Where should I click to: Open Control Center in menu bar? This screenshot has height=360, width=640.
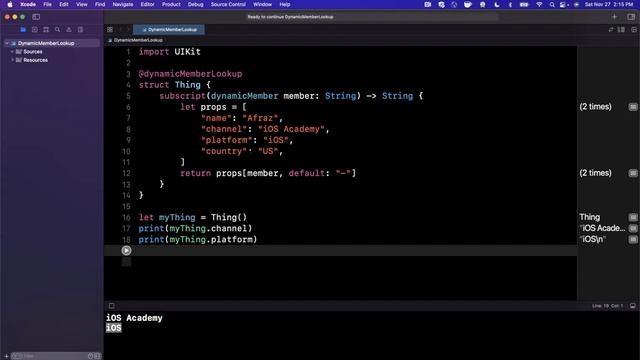tap(563, 4)
